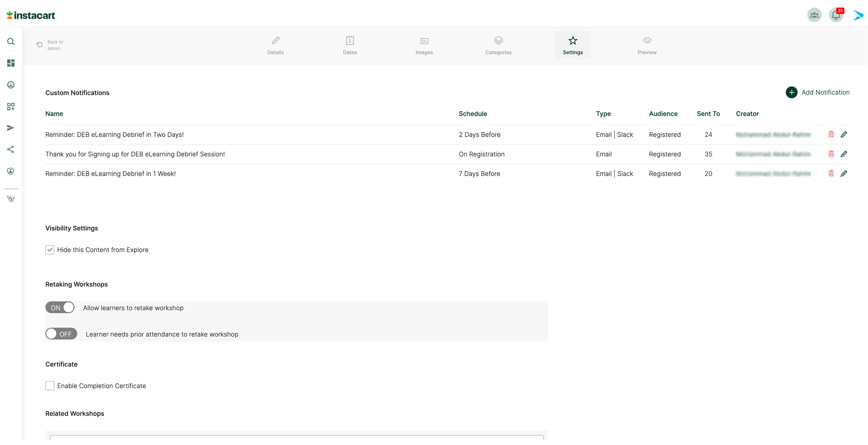Enable Completion Certificate checkbox
This screenshot has height=445, width=868.
[x=50, y=386]
